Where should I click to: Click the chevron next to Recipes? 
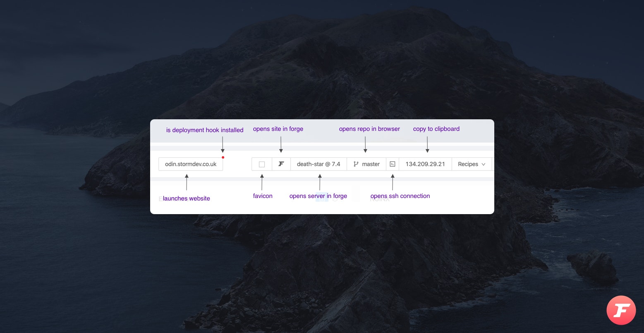pos(484,164)
